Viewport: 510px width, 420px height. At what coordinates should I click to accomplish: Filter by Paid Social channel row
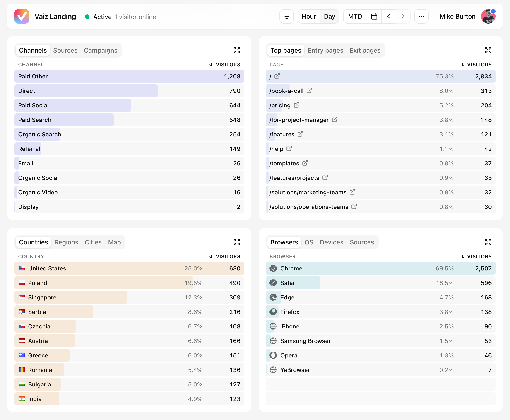(129, 105)
